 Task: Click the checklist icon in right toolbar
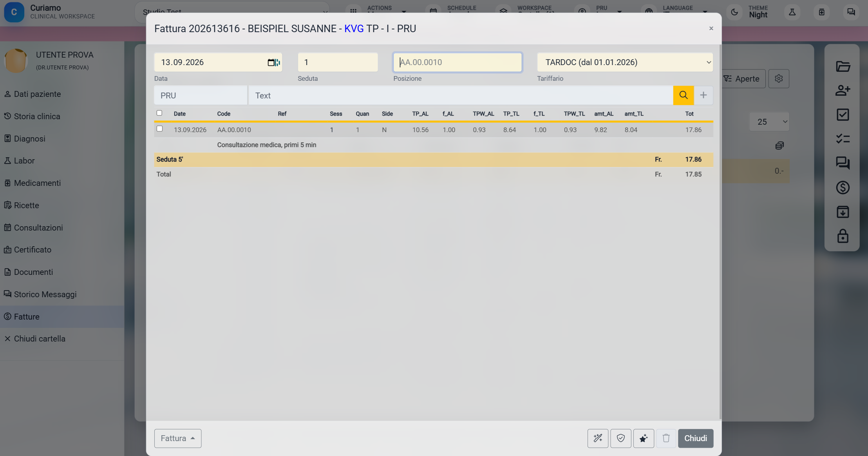(x=843, y=139)
